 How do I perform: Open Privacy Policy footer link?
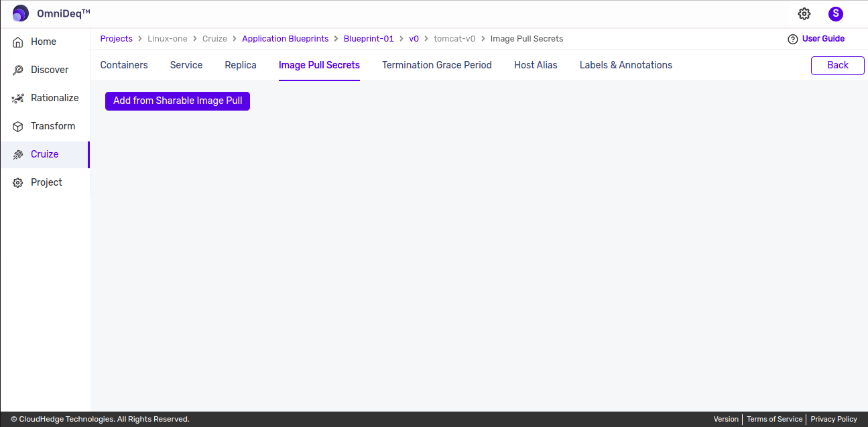(x=834, y=419)
